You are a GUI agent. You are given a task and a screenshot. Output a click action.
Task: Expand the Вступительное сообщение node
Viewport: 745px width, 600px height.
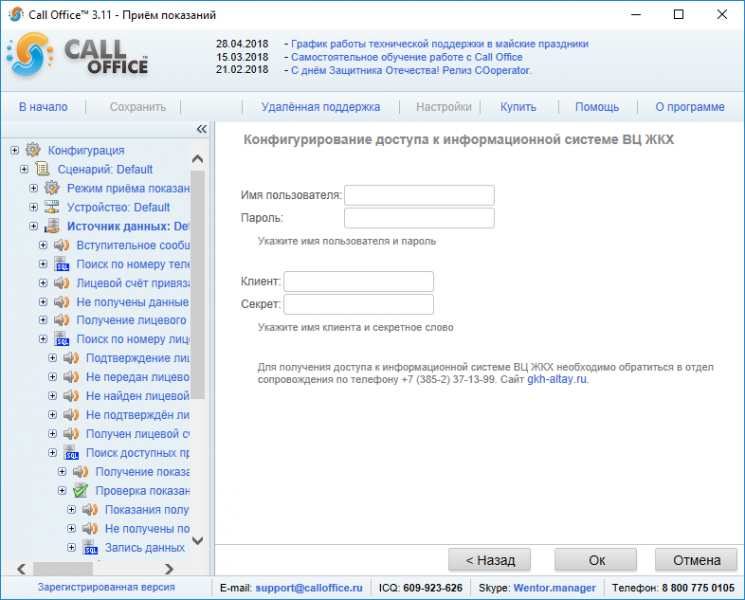point(43,245)
